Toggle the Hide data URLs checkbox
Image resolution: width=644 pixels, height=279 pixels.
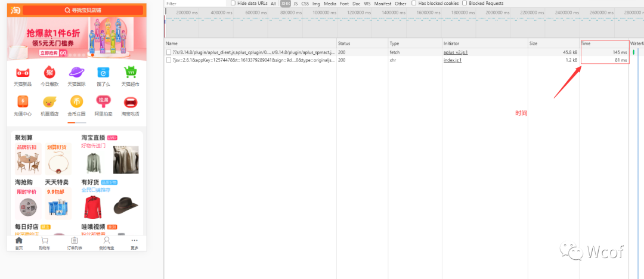point(233,3)
